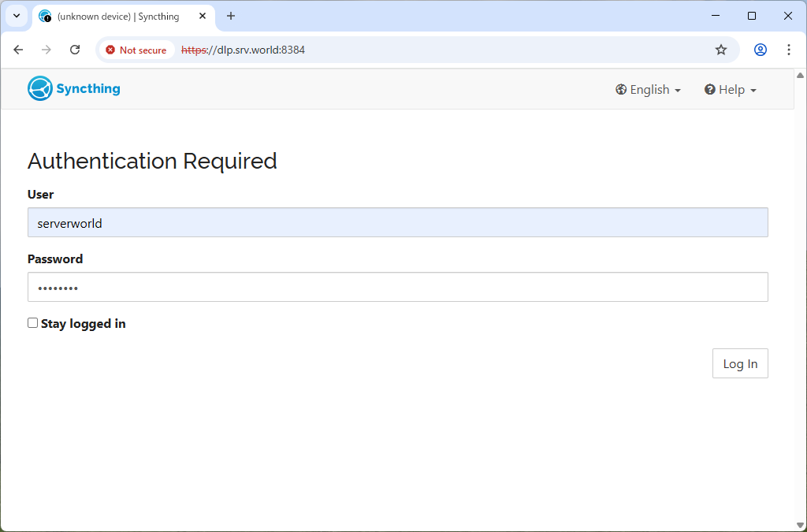Enable Stay logged in checkbox

coord(32,323)
